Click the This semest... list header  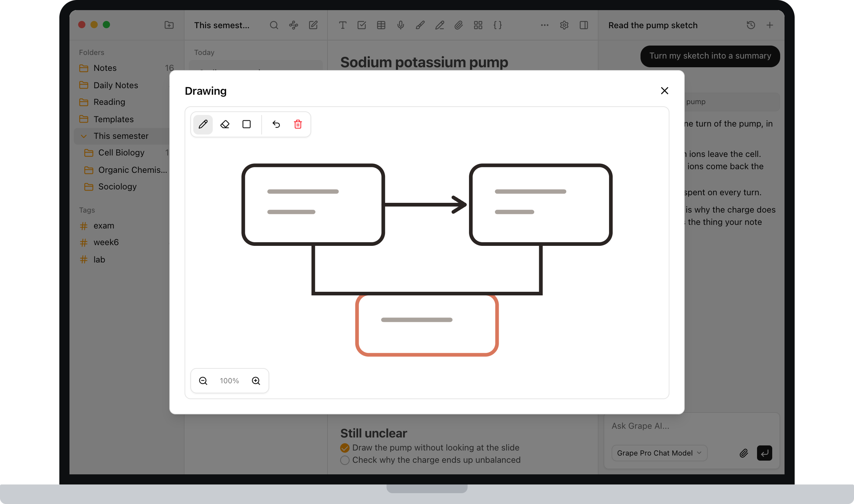(x=221, y=25)
